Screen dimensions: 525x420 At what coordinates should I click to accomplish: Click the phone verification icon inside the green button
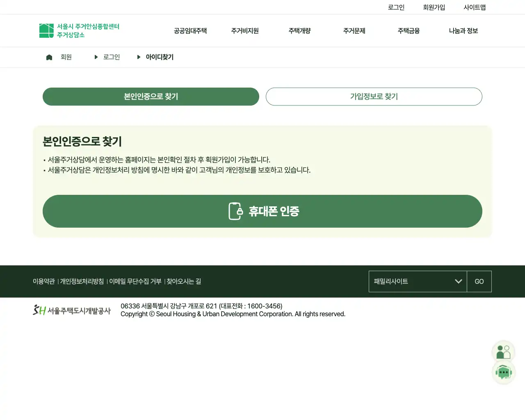235,211
